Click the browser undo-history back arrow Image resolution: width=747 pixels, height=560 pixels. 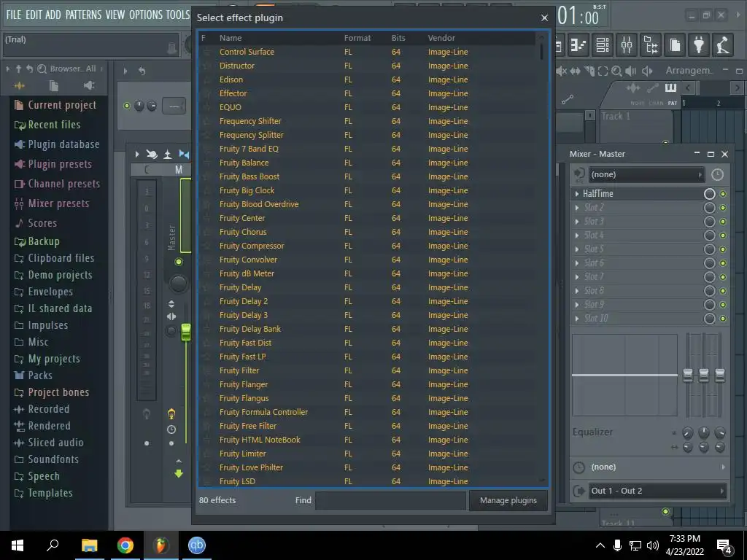point(29,69)
